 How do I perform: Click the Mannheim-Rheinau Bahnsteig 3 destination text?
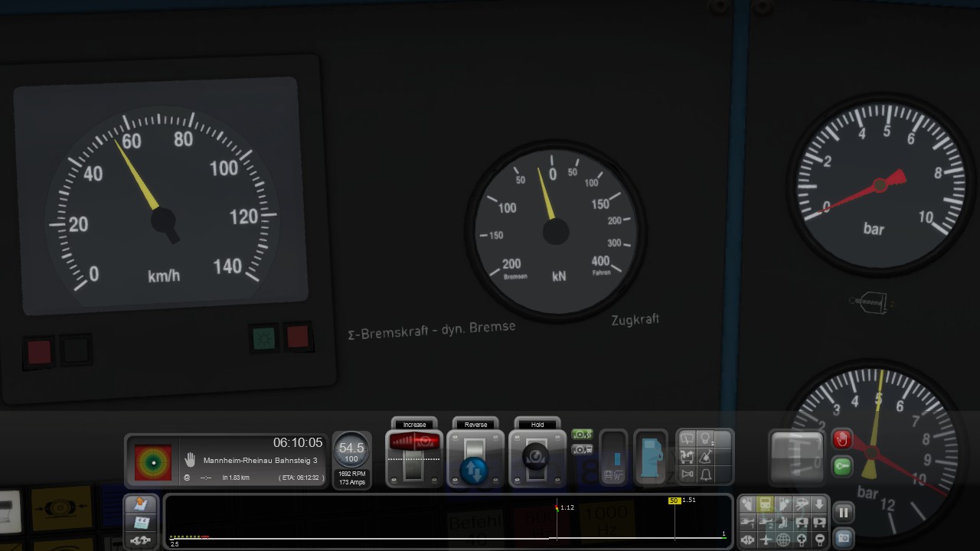pos(260,461)
